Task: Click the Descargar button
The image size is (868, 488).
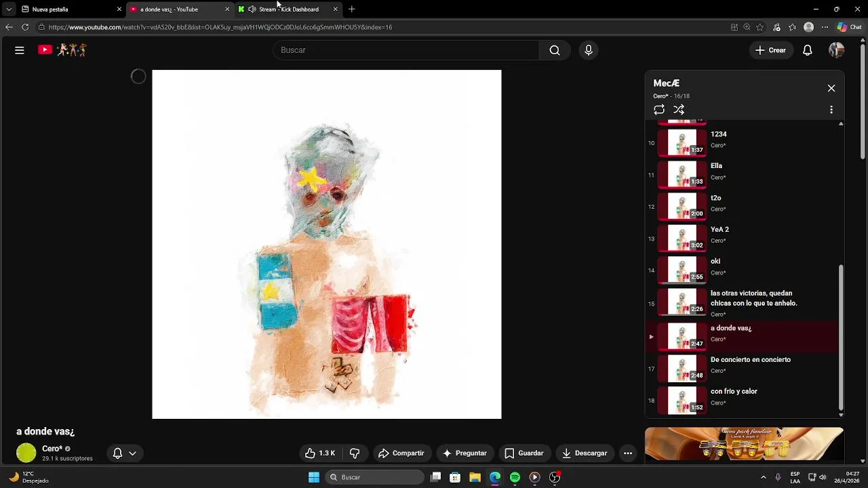Action: tap(585, 453)
